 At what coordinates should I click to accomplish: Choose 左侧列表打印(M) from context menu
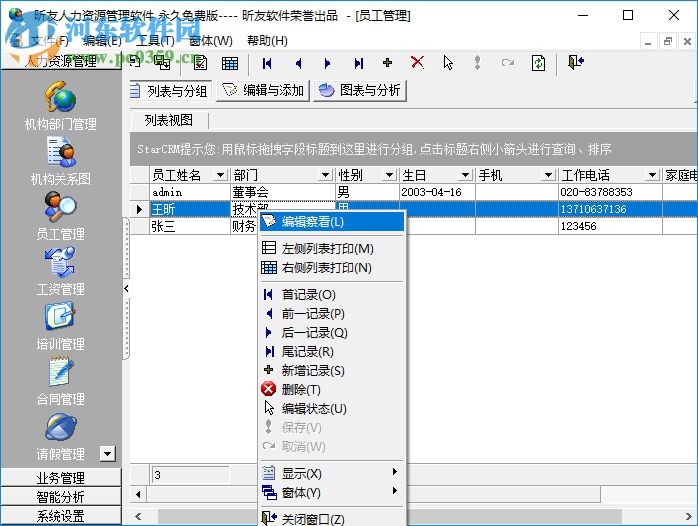click(x=332, y=248)
